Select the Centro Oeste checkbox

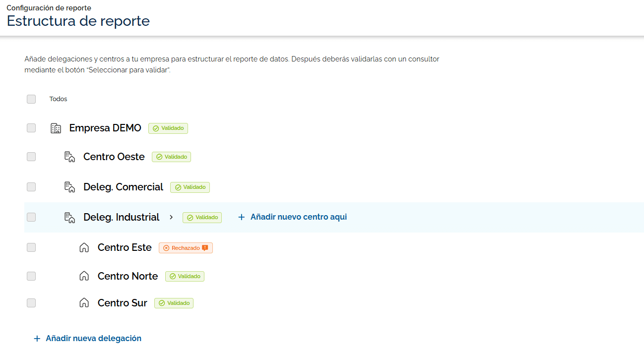tap(31, 157)
